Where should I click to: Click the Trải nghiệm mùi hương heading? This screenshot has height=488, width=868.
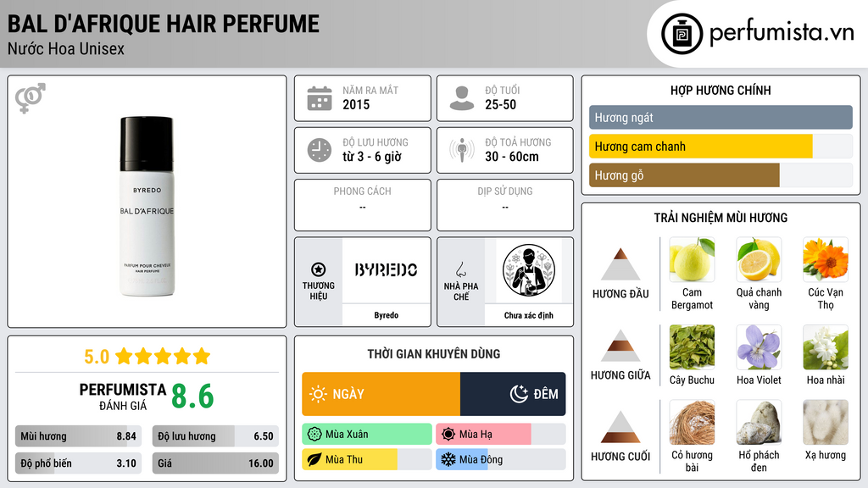(721, 218)
